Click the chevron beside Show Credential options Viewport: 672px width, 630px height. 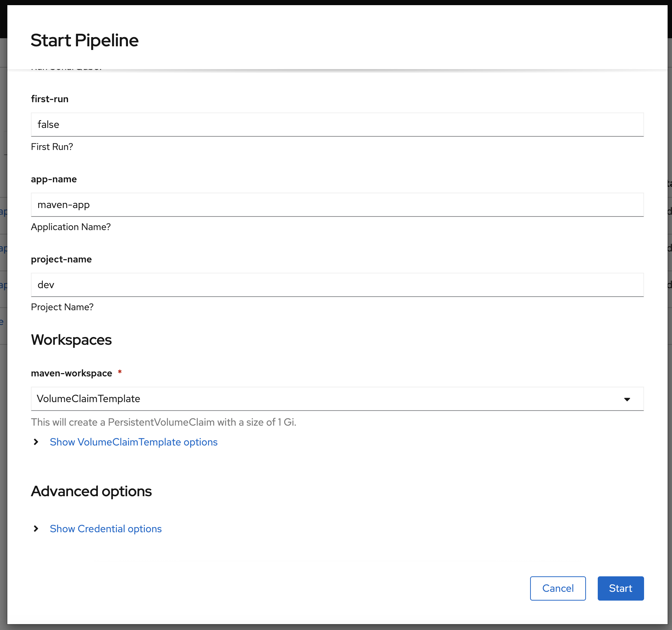pos(36,529)
